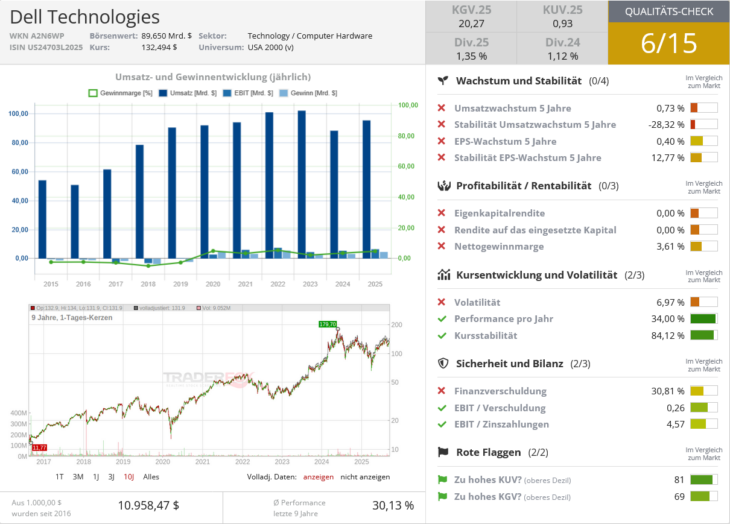The image size is (730, 524).
Task: Click the Zu hohes KUV? comparison bar
Action: coord(704,480)
